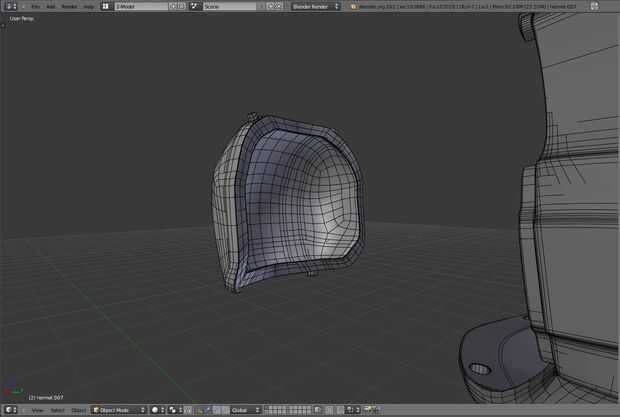Open the Object Mode dropdown
This screenshot has height=417, width=620.
tap(119, 410)
